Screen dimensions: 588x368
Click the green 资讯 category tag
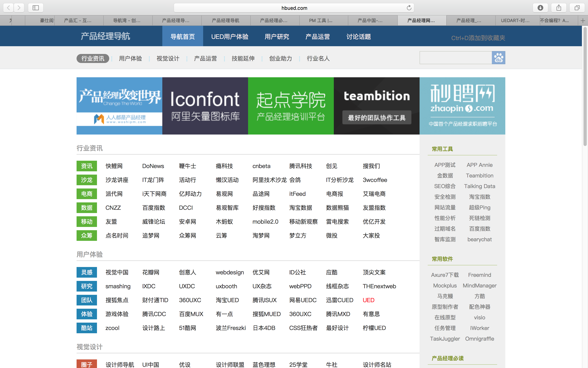tap(87, 166)
